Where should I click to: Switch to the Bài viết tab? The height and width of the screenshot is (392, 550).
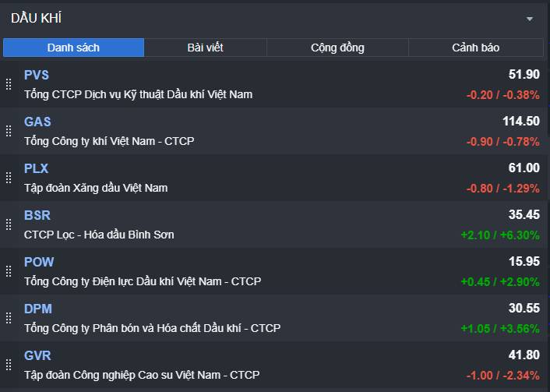206,48
